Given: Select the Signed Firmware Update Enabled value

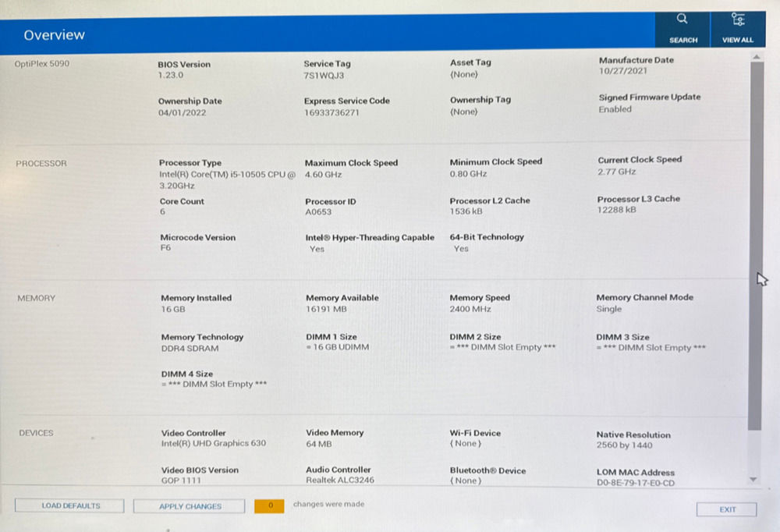Looking at the screenshot, I should point(615,109).
